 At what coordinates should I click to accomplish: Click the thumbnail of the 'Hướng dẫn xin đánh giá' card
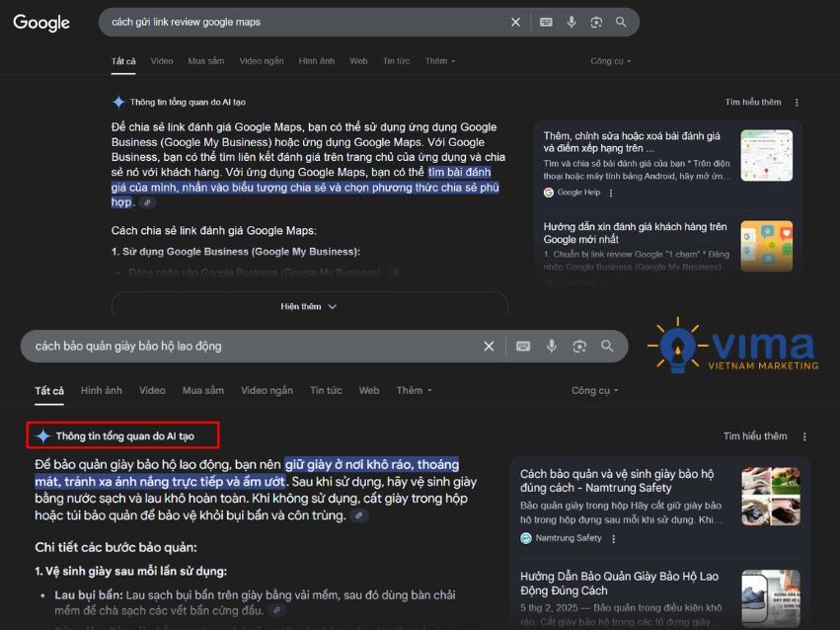[767, 246]
